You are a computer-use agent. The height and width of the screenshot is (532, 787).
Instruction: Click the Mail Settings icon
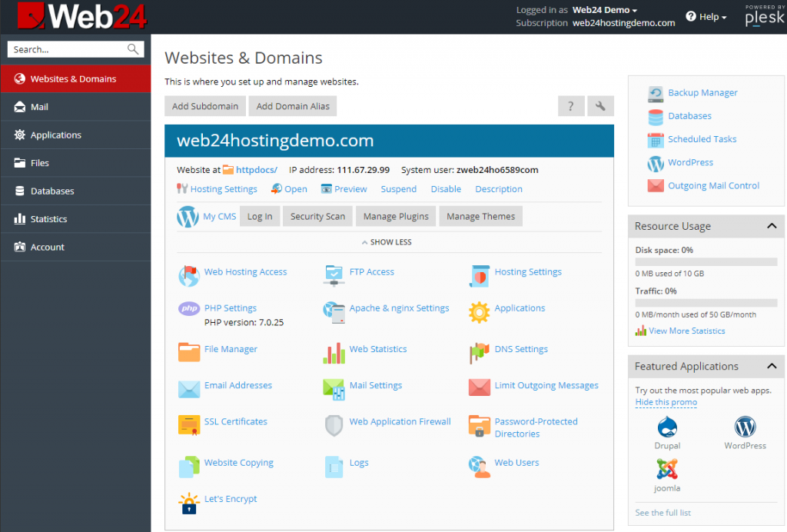(334, 390)
